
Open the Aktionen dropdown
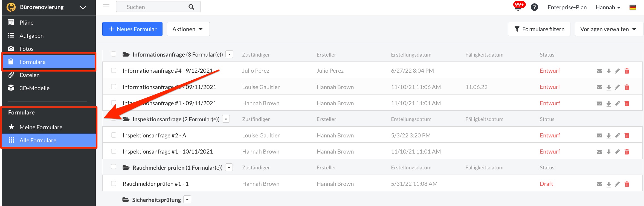click(188, 29)
